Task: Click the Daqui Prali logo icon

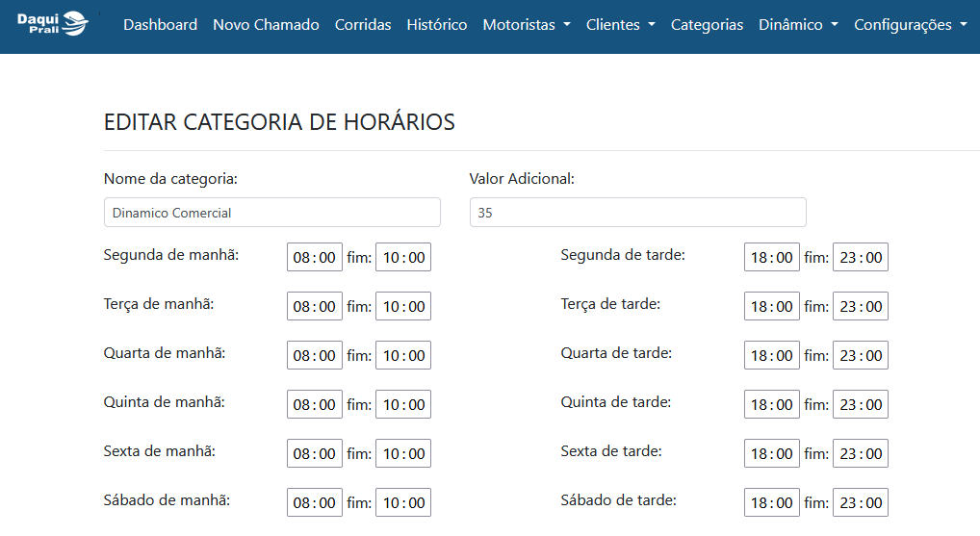Action: click(53, 24)
